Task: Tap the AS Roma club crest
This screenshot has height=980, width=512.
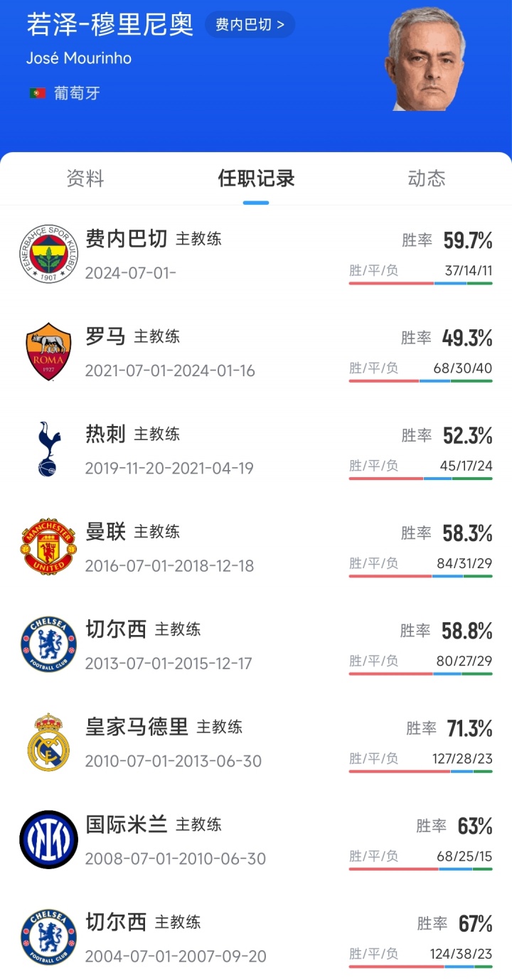Action: [x=48, y=351]
